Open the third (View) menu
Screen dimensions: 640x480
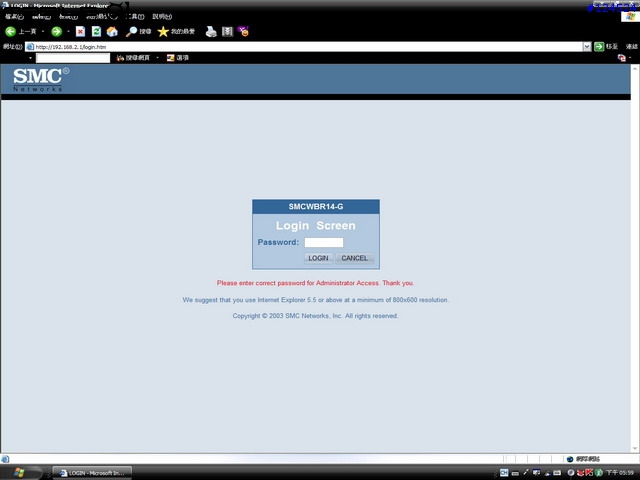click(68, 17)
